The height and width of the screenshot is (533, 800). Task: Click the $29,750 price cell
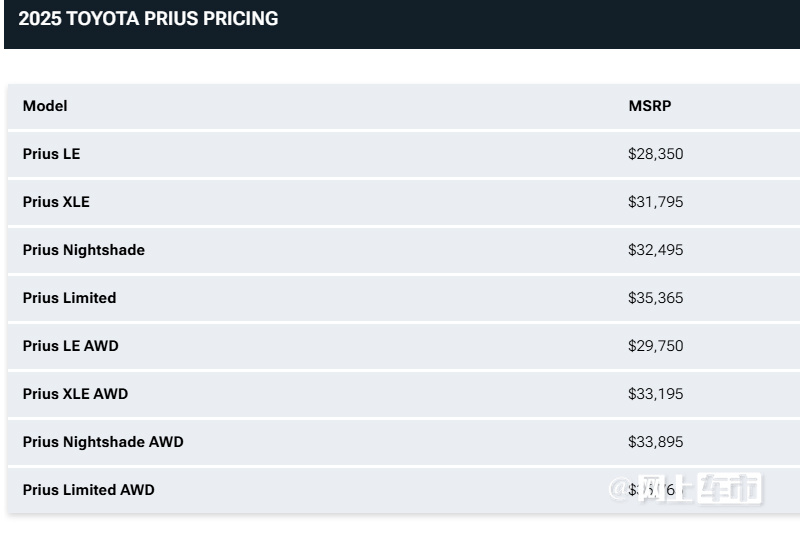(656, 346)
